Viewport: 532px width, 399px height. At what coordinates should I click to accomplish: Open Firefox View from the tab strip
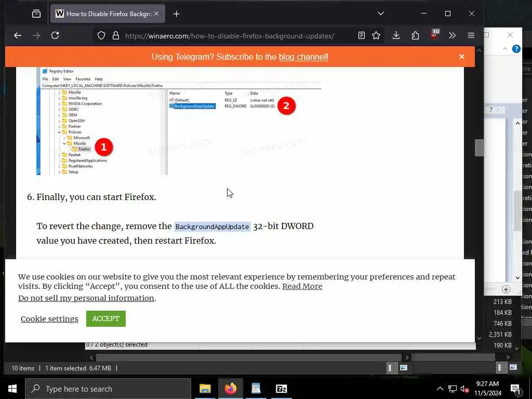tap(36, 14)
